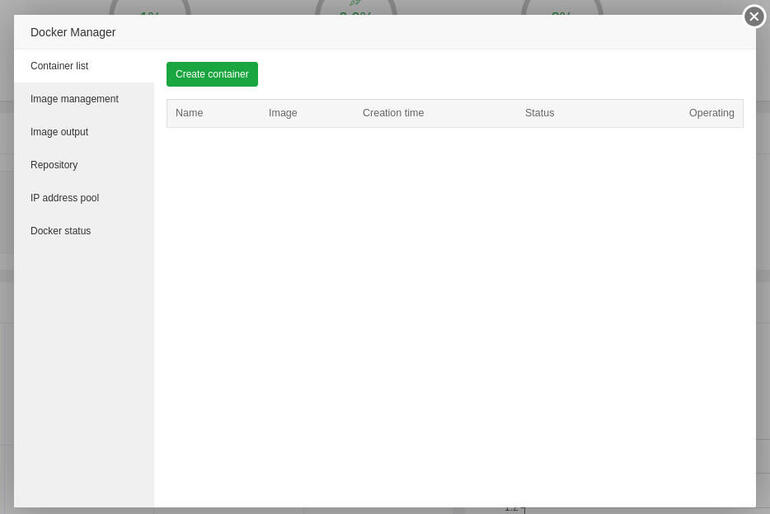Click the Operating column header

tap(712, 113)
